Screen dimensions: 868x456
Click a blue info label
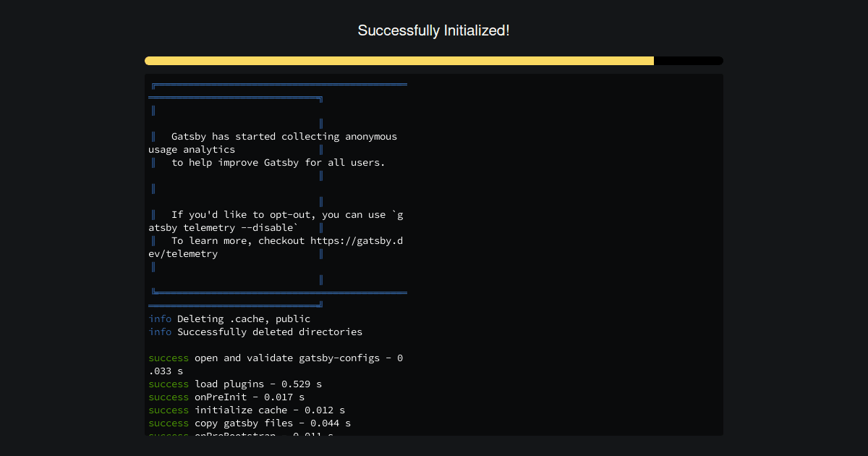[x=159, y=318]
